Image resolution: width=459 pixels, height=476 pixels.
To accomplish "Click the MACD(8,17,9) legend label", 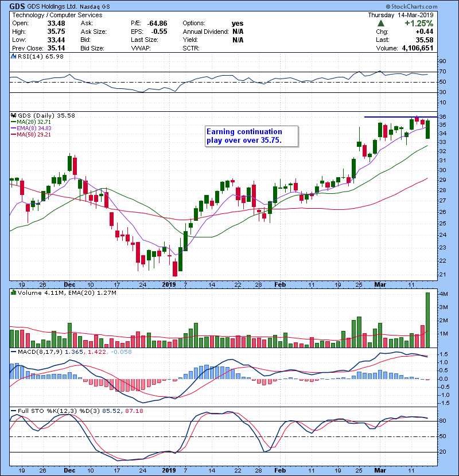I will [x=40, y=352].
